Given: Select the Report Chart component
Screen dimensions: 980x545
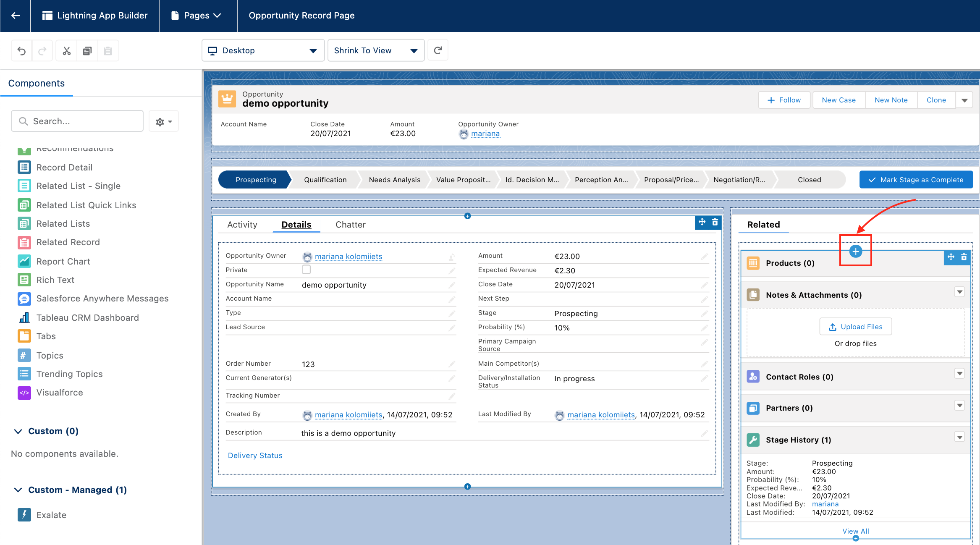Looking at the screenshot, I should pyautogui.click(x=63, y=262).
